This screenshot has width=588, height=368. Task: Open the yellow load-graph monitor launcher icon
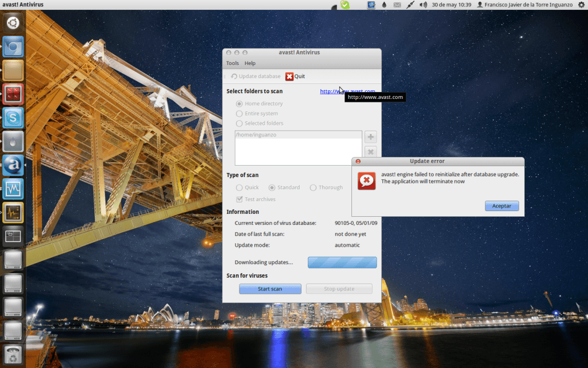click(x=13, y=213)
